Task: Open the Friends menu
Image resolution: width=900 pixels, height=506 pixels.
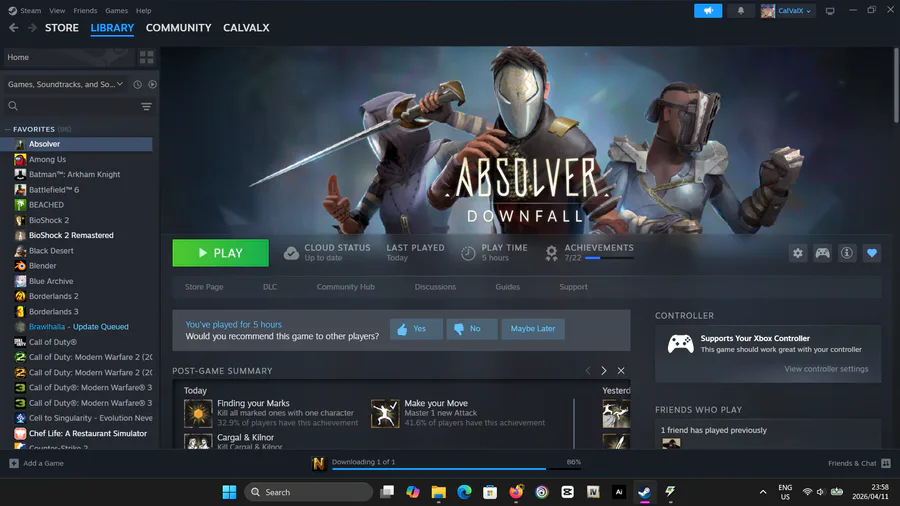Action: coord(85,10)
